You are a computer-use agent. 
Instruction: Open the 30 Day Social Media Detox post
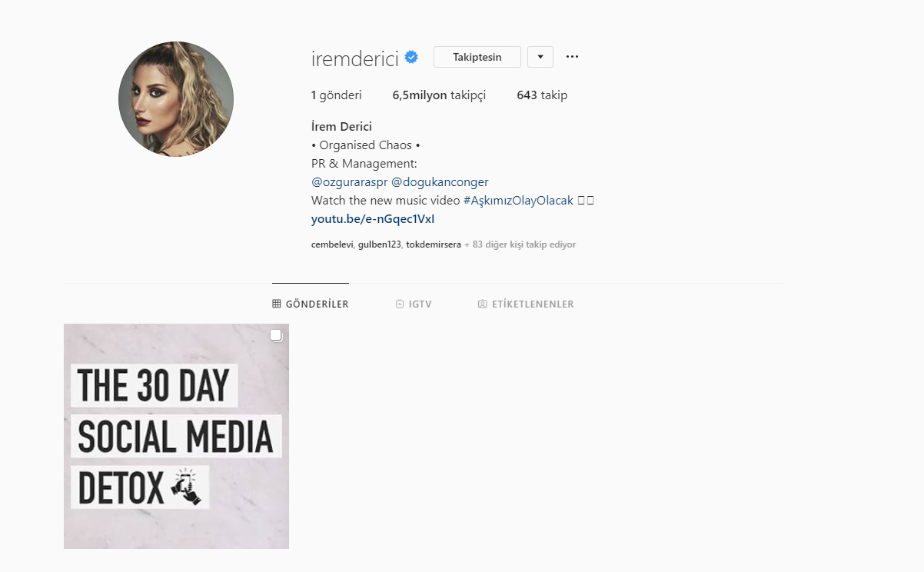(x=176, y=436)
